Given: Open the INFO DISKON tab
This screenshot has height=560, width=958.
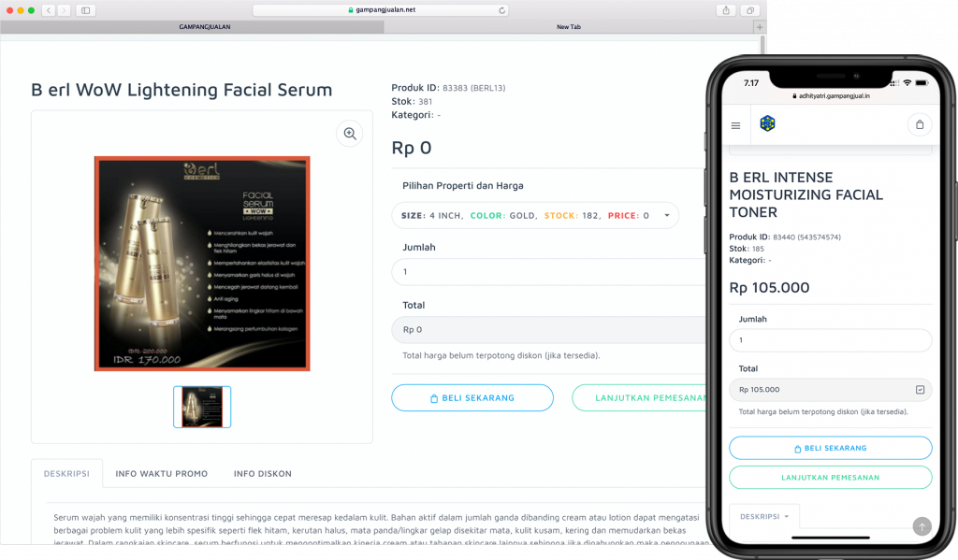Looking at the screenshot, I should coord(263,474).
